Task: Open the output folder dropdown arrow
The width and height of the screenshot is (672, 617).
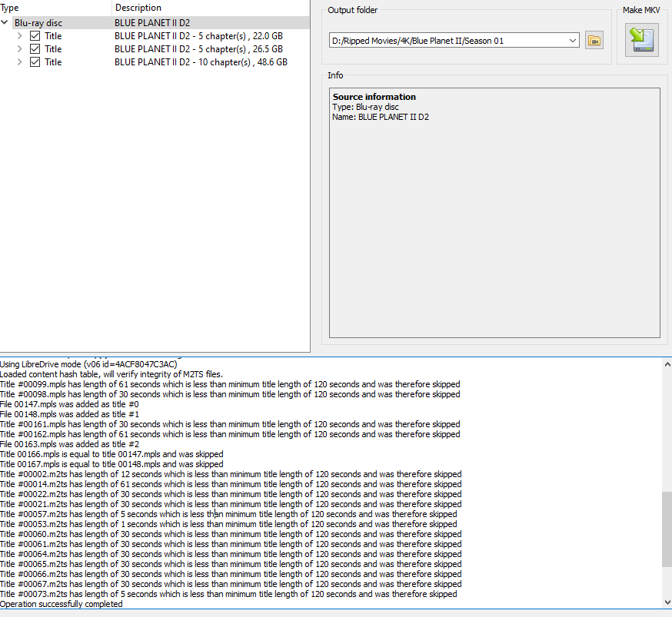Action: [573, 41]
